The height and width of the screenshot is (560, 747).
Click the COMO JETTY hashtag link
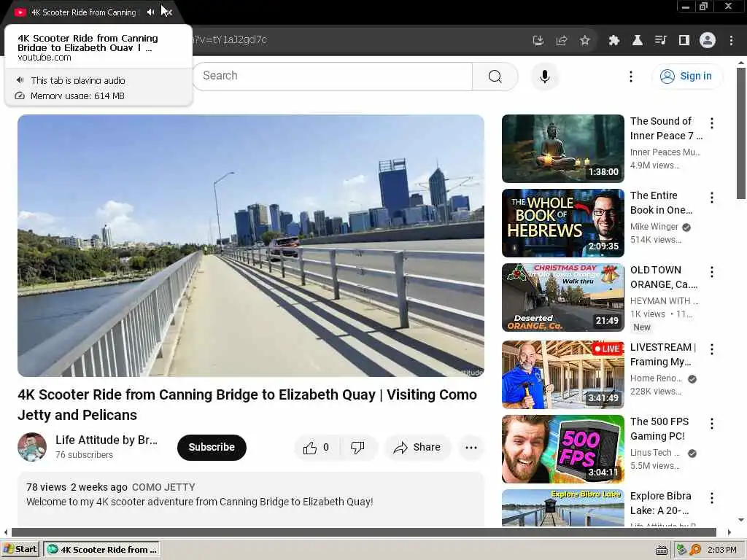163,487
